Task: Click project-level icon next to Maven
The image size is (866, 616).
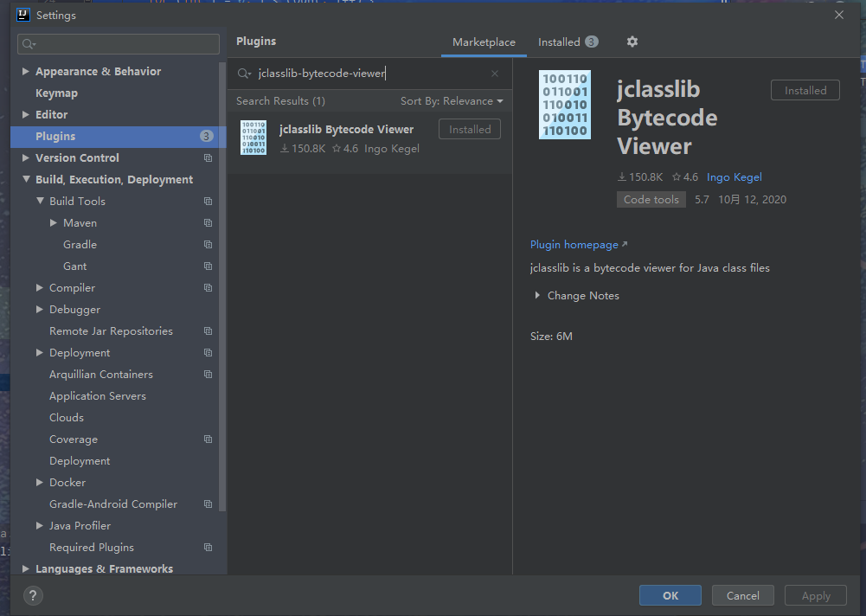Action: coord(208,222)
